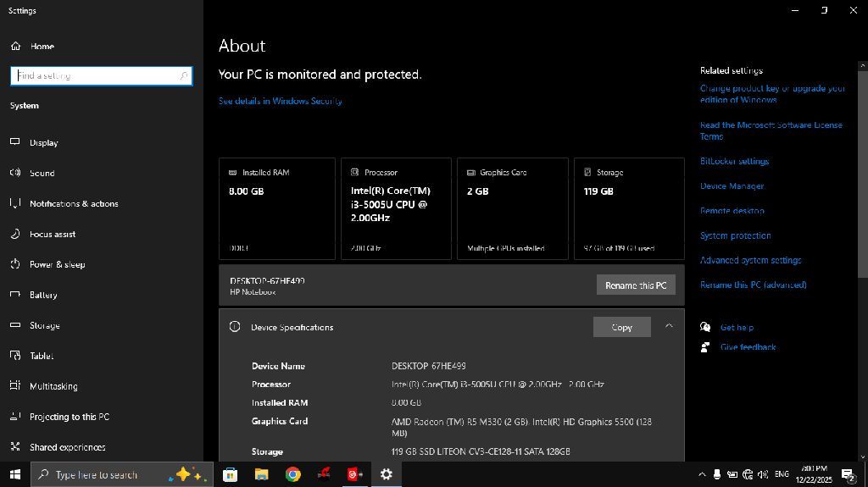Image resolution: width=868 pixels, height=487 pixels.
Task: Click the Settings window vertical scrollbar
Action: coord(862,169)
